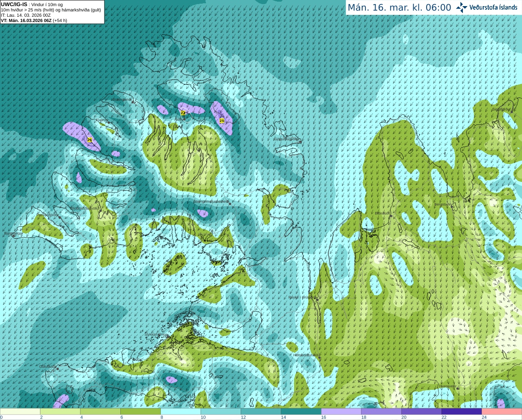
Task: Pick the 12–14 m/s teal legend swatch
Action: click(261, 411)
